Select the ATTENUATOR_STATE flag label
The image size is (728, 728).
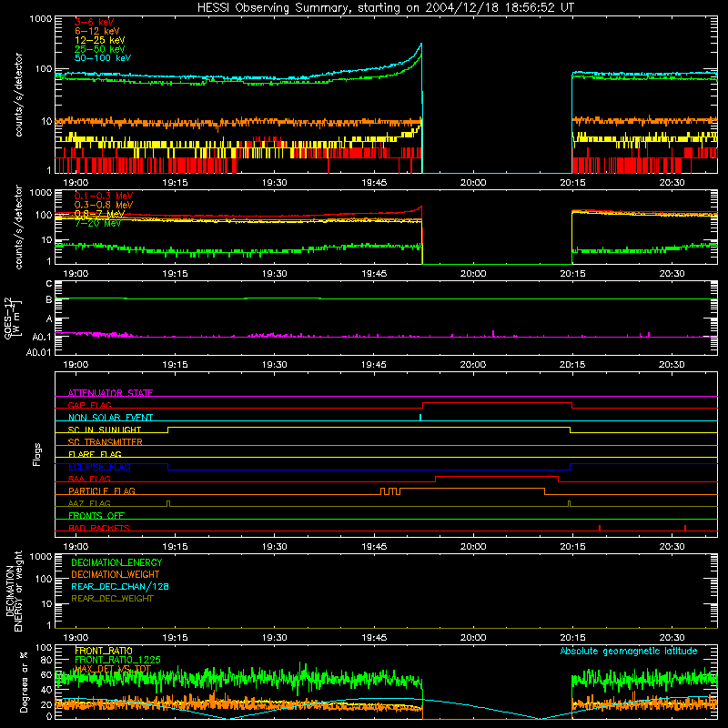coord(110,393)
